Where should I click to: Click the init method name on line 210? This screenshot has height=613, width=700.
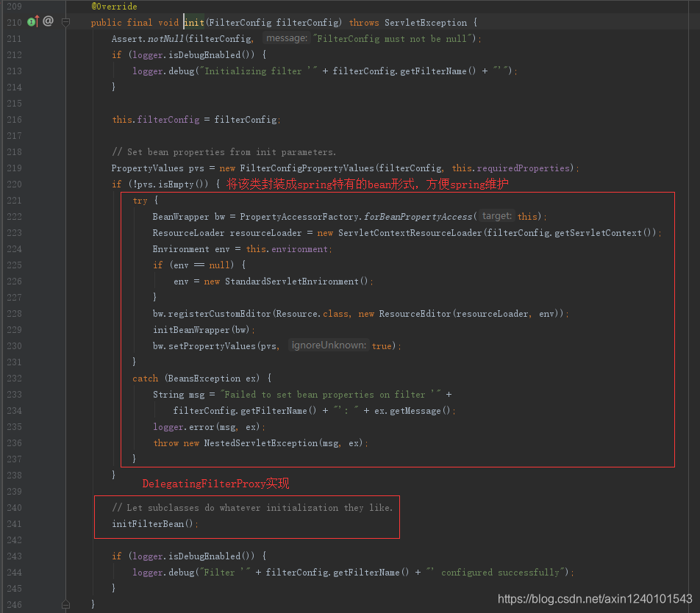point(194,22)
